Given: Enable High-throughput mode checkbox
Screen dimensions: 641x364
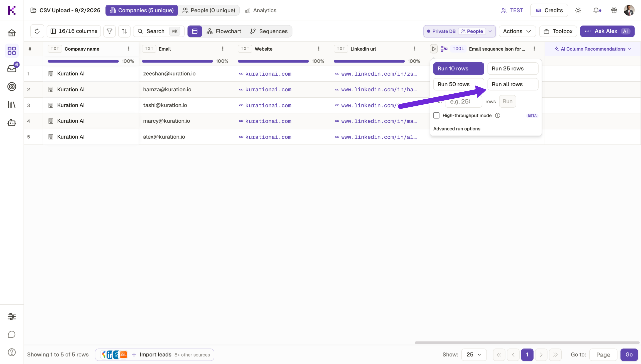Looking at the screenshot, I should [436, 115].
